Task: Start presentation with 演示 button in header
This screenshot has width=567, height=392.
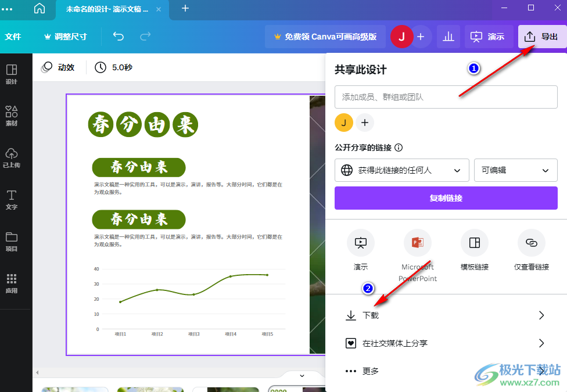Action: [489, 37]
